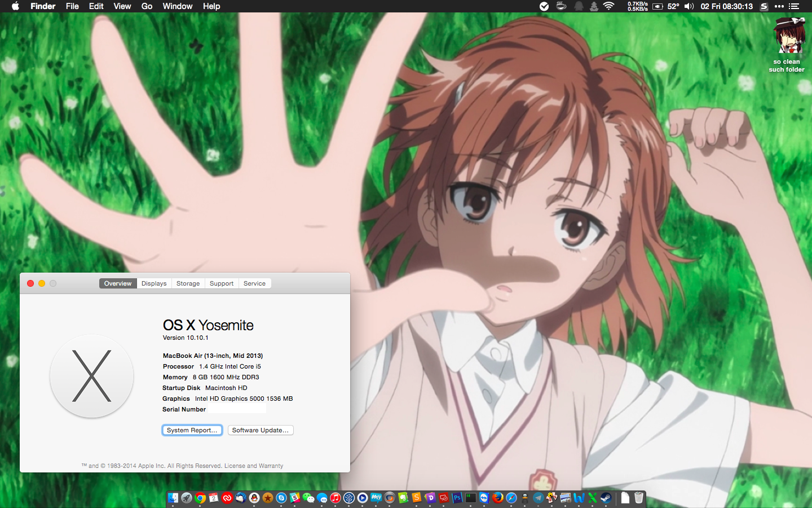Open the Apple menu
The width and height of the screenshot is (812, 508).
click(x=15, y=6)
